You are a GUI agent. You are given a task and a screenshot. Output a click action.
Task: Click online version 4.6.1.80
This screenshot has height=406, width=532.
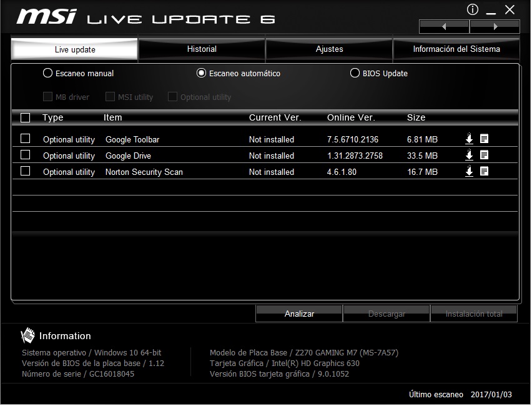[x=342, y=172]
